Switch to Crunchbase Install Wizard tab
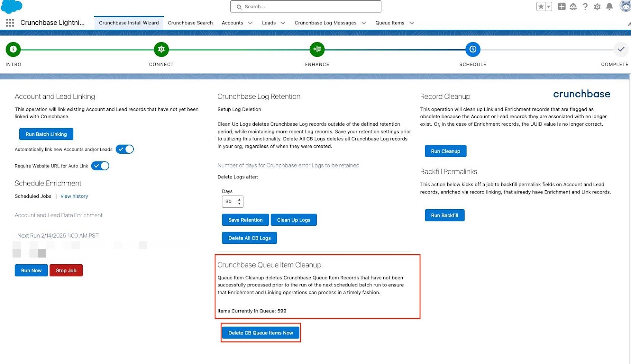Viewport: 631px width, 364px height. tap(129, 23)
